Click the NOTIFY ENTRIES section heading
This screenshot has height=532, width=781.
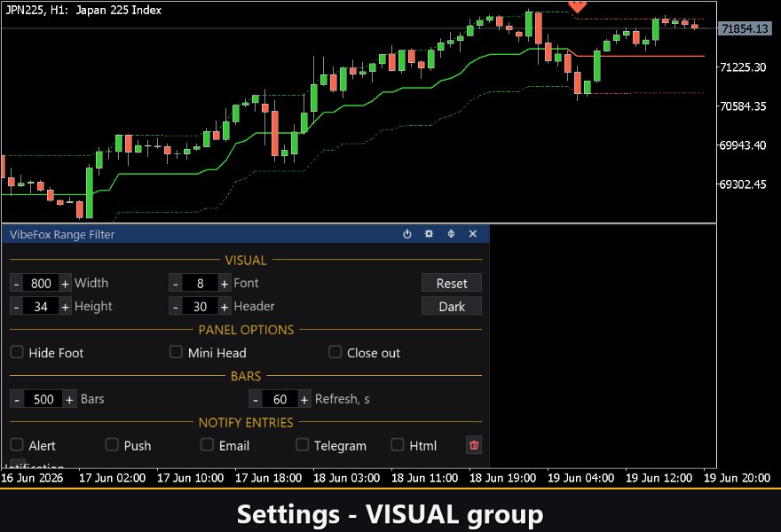click(x=246, y=423)
